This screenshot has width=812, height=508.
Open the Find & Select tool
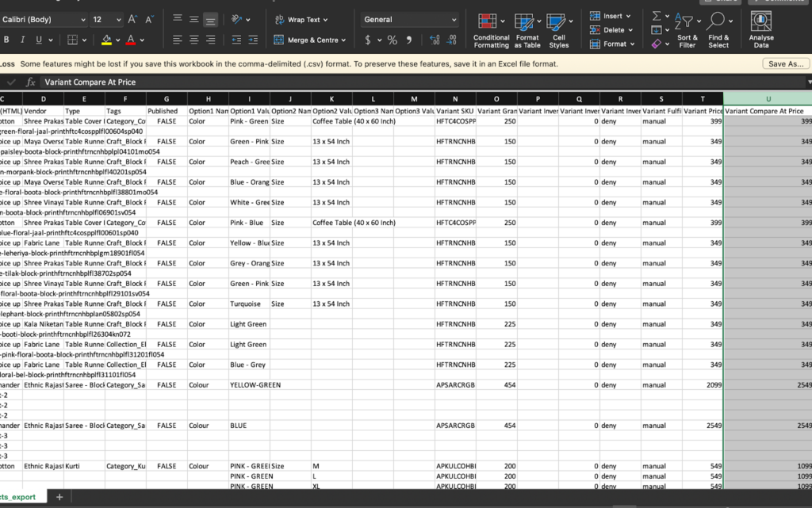click(x=718, y=31)
